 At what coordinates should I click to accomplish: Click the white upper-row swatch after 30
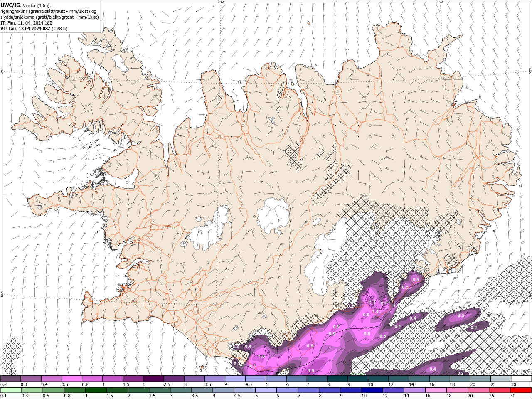(522, 379)
